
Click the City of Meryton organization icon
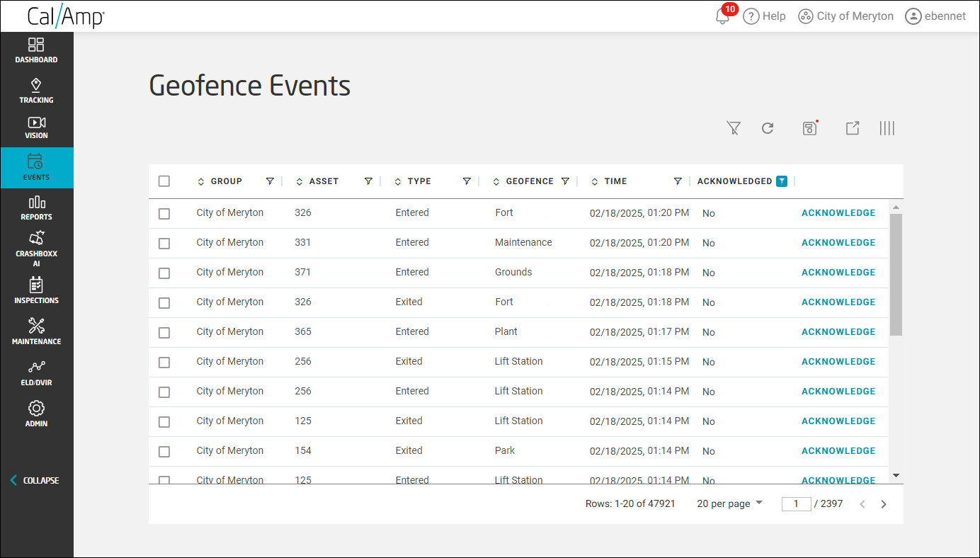[805, 16]
